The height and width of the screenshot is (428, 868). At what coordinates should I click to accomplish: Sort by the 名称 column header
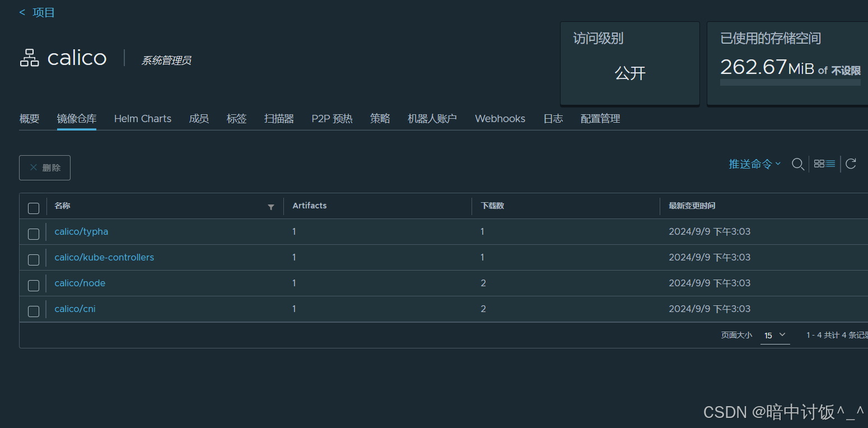pyautogui.click(x=62, y=206)
